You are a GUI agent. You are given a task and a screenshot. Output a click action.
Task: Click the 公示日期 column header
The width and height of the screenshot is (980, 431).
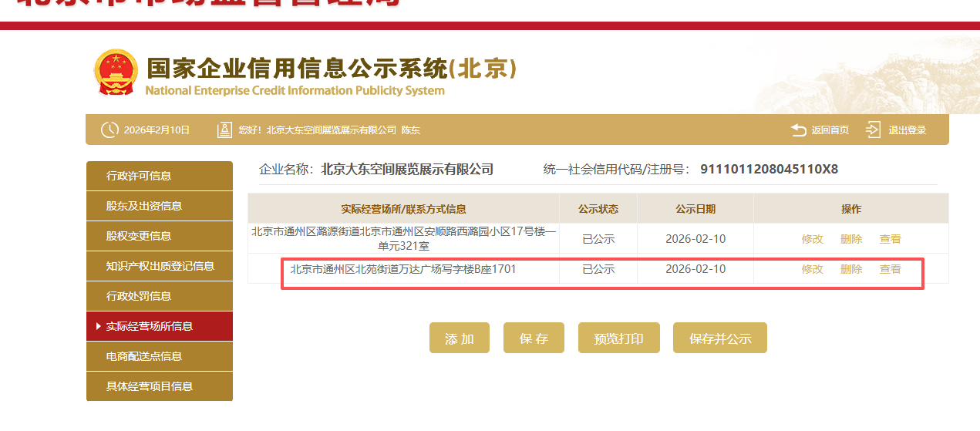tap(695, 209)
